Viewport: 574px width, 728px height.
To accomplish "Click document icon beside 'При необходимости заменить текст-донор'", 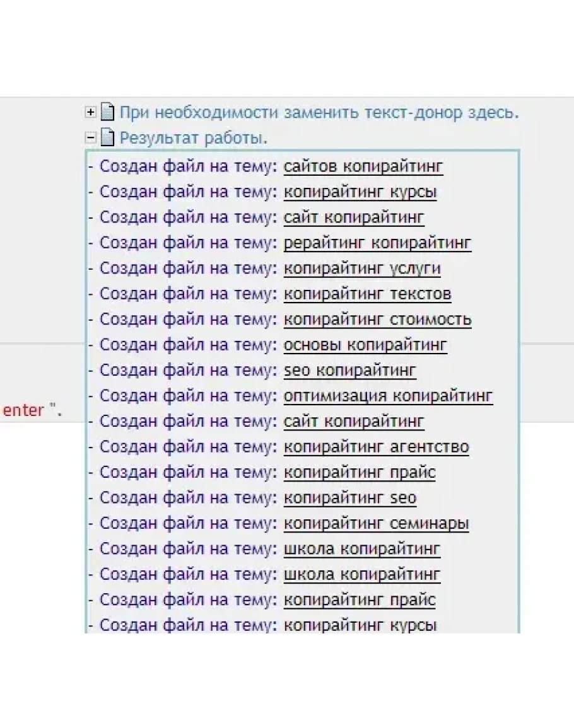I will pyautogui.click(x=108, y=113).
